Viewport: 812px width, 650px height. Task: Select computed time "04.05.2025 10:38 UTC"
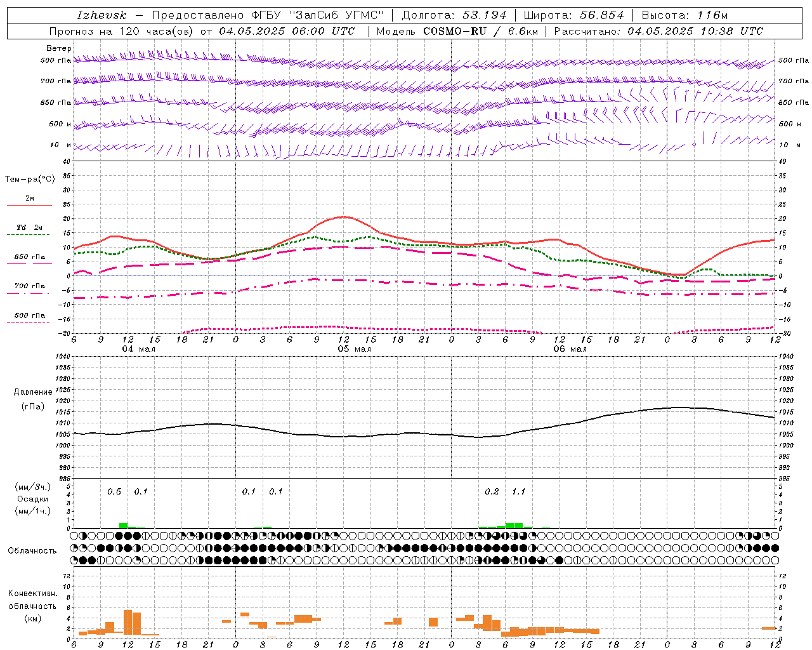[695, 31]
